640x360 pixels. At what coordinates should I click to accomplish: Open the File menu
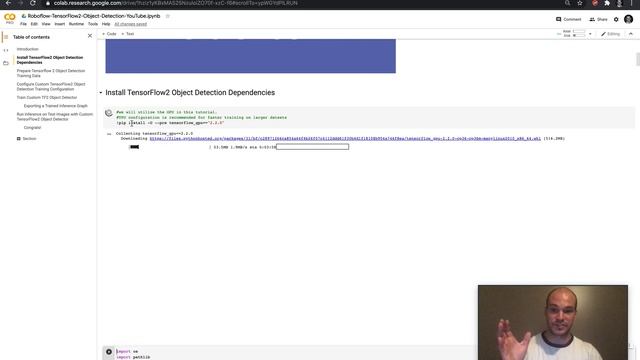click(x=23, y=24)
